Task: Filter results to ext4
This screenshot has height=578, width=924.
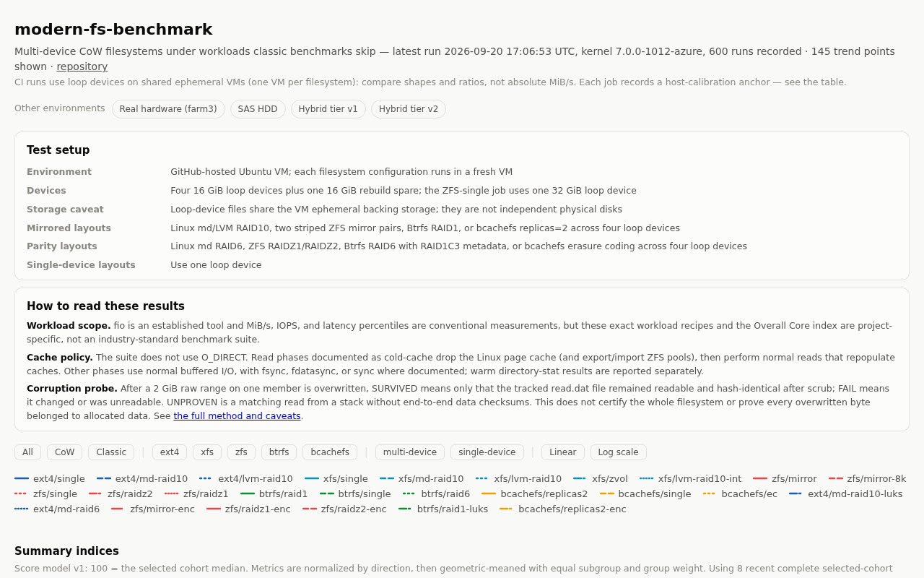Action: (170, 452)
